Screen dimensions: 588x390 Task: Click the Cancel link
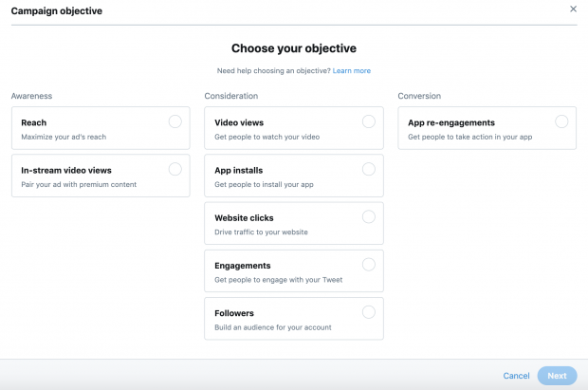516,376
